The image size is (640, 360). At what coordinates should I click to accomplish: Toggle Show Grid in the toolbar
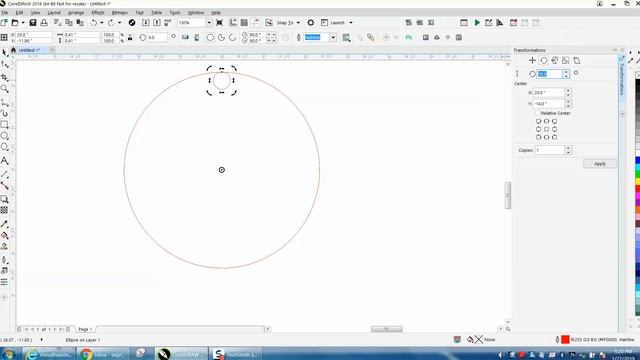click(x=244, y=23)
